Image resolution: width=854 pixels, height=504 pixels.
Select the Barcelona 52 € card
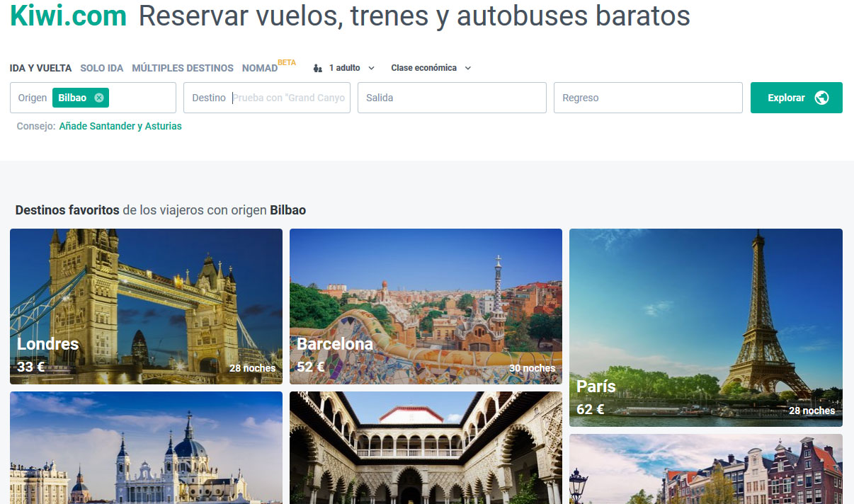pos(426,306)
